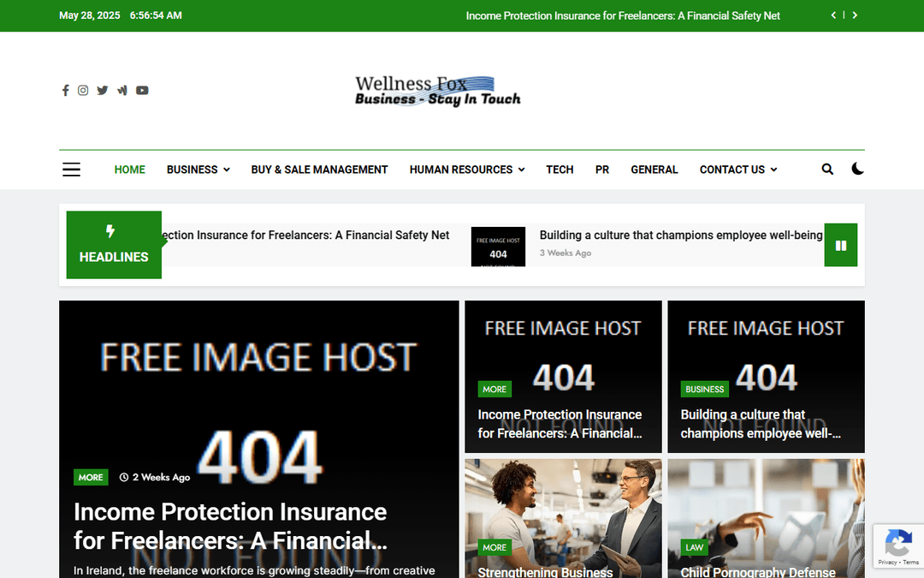The width and height of the screenshot is (924, 578).
Task: Click the reCAPTCHA badge
Action: click(x=898, y=546)
